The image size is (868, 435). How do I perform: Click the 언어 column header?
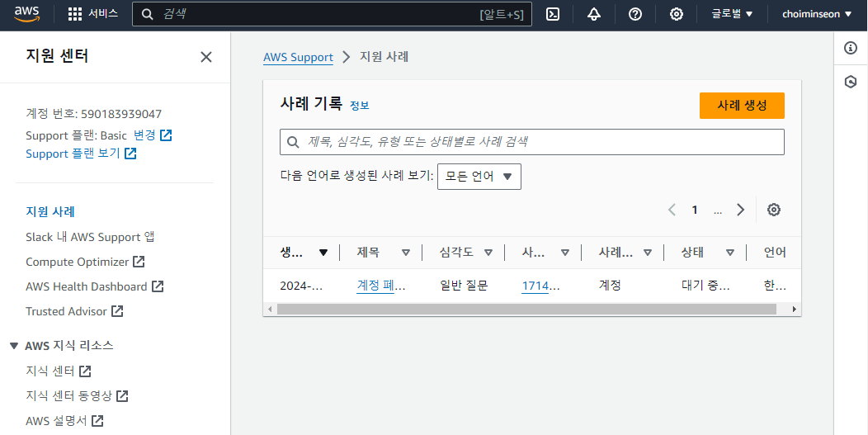[775, 253]
